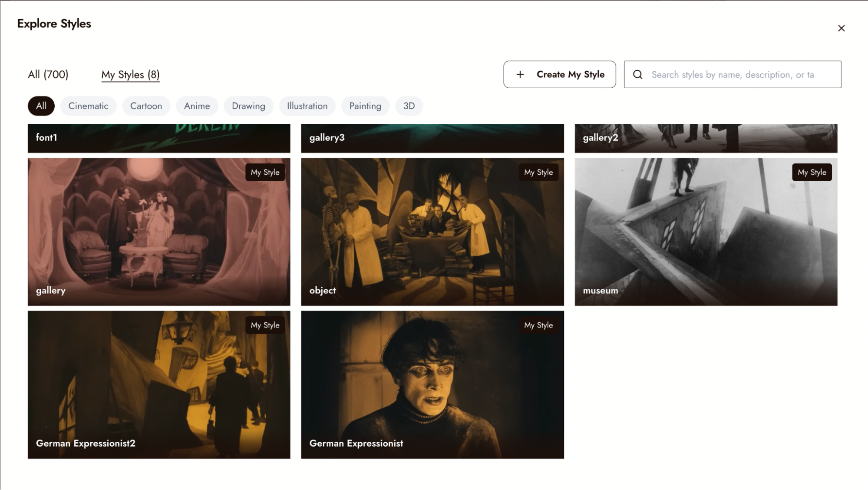Open the gallery style thumbnail

pyautogui.click(x=159, y=232)
